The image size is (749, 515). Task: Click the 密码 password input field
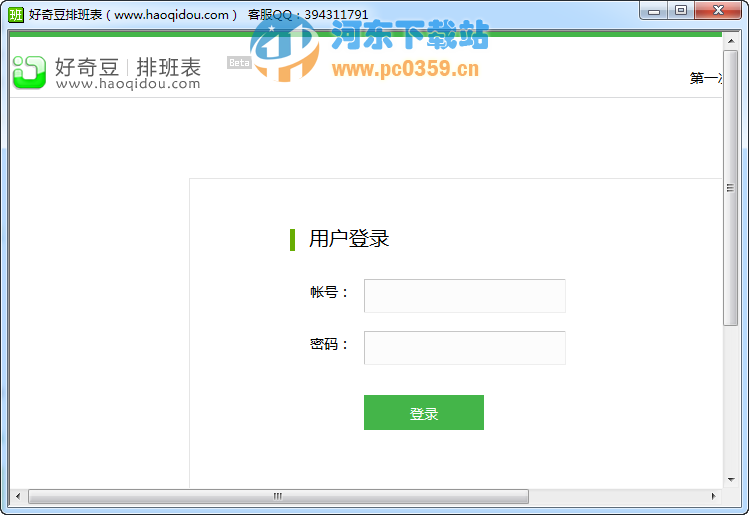[464, 348]
